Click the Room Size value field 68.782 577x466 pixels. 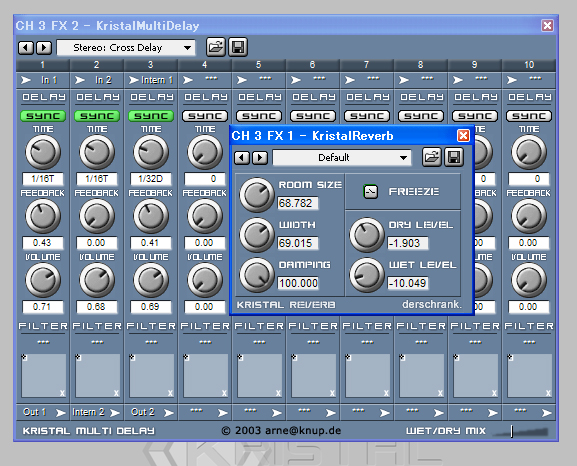coord(298,203)
